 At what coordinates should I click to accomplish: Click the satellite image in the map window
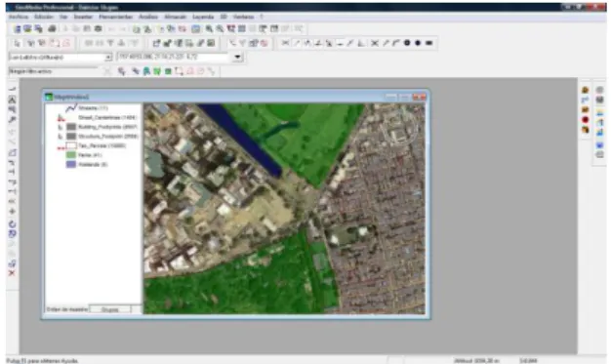284,209
